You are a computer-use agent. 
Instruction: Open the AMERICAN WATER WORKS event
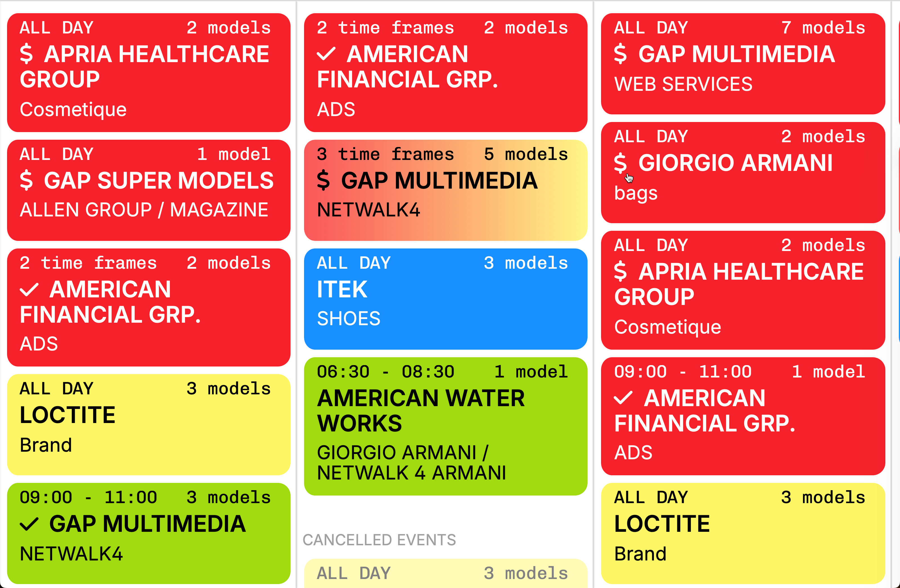pos(420,410)
